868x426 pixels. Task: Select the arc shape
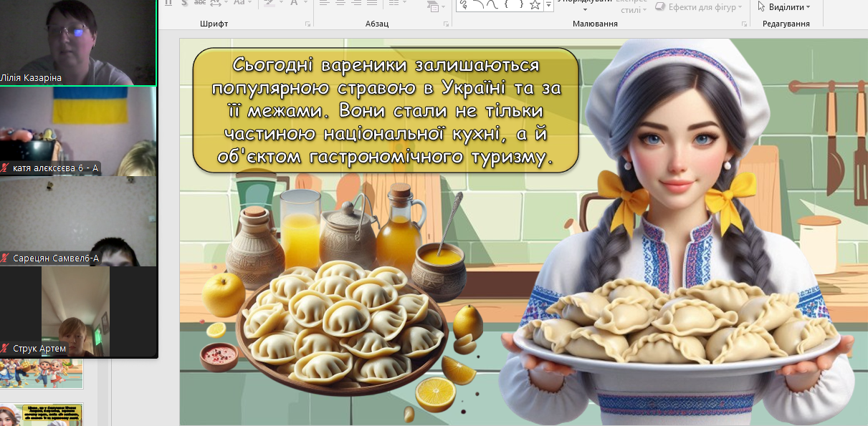477,5
